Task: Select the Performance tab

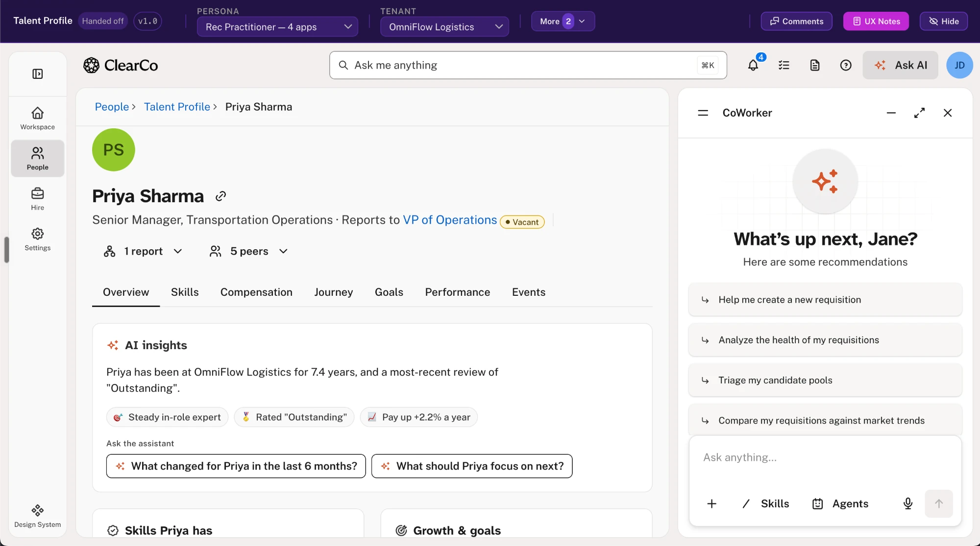Action: pos(458,292)
